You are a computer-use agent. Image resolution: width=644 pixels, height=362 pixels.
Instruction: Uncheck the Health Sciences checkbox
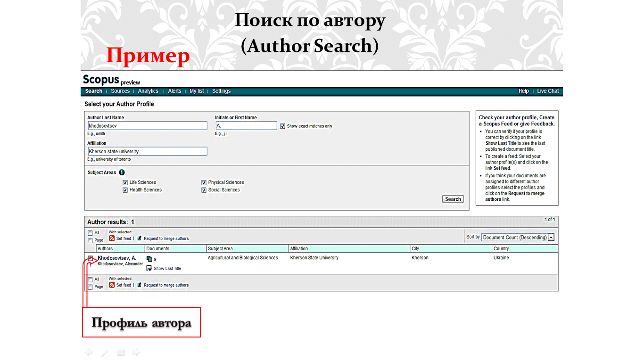[x=125, y=190]
